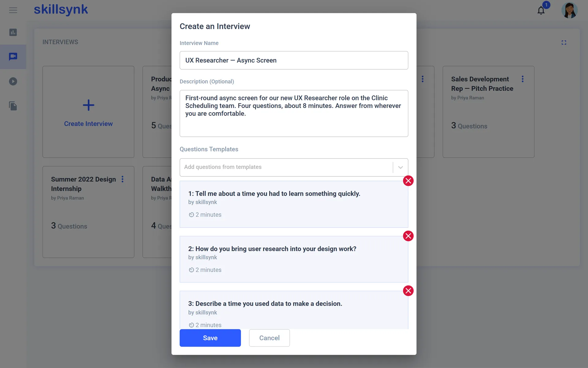
Task: Save the interview
Action: [210, 338]
